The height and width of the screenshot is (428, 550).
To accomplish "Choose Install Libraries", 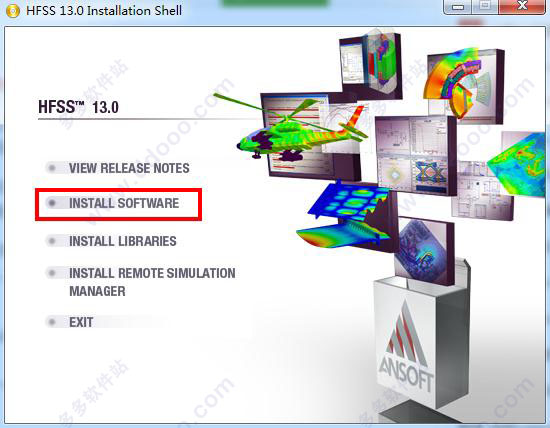I will (x=123, y=241).
